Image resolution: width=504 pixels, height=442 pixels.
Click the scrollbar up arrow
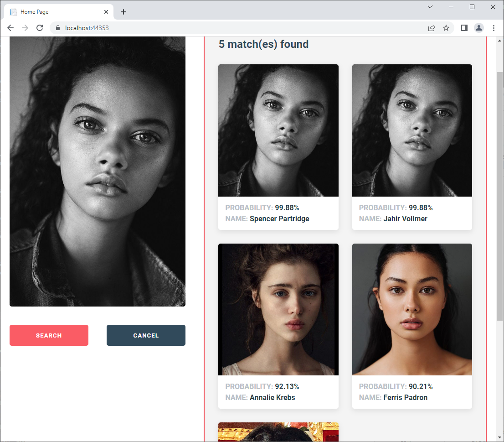point(499,41)
